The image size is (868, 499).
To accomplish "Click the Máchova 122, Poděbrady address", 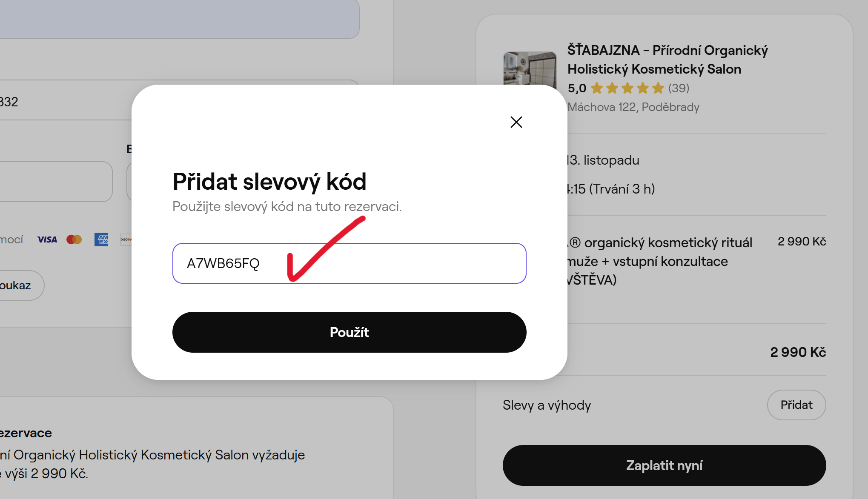I will [633, 107].
